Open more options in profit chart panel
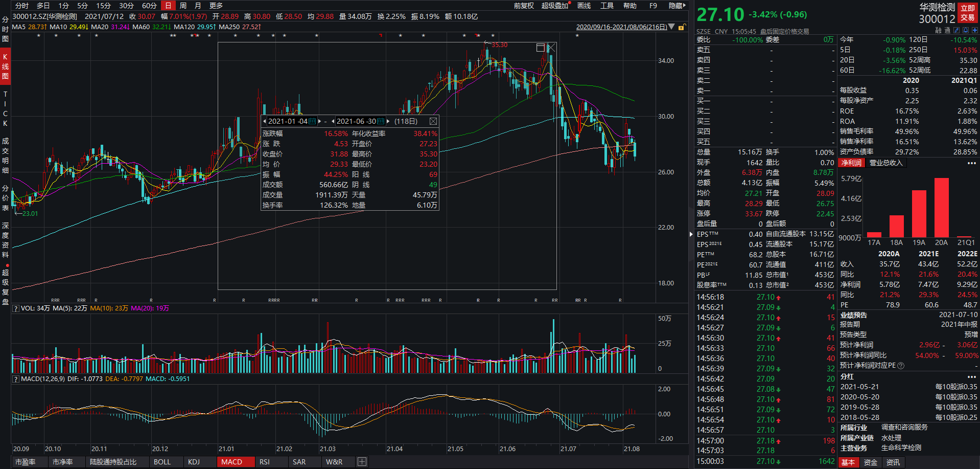The height and width of the screenshot is (469, 980). (972, 163)
